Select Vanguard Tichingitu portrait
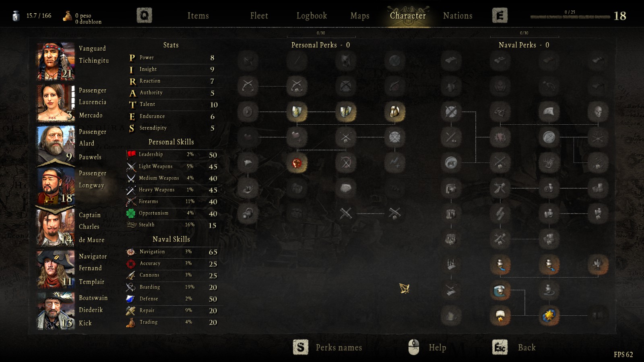Image resolution: width=644 pixels, height=362 pixels. [x=56, y=62]
